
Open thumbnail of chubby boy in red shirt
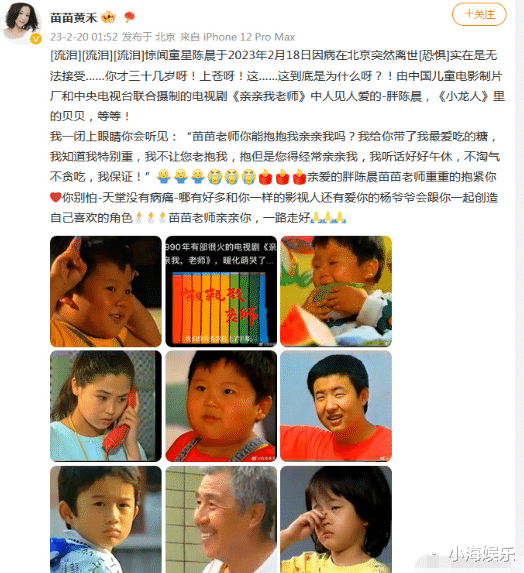221,406
